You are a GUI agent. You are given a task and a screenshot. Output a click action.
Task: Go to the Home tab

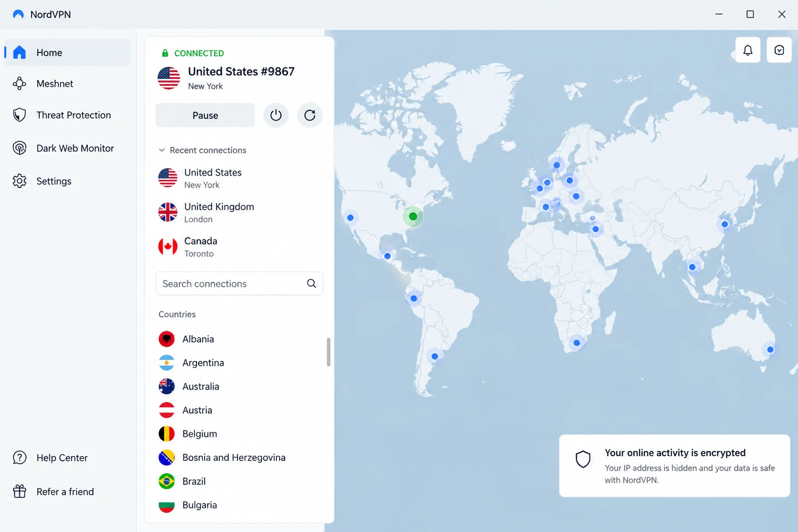tap(68, 52)
